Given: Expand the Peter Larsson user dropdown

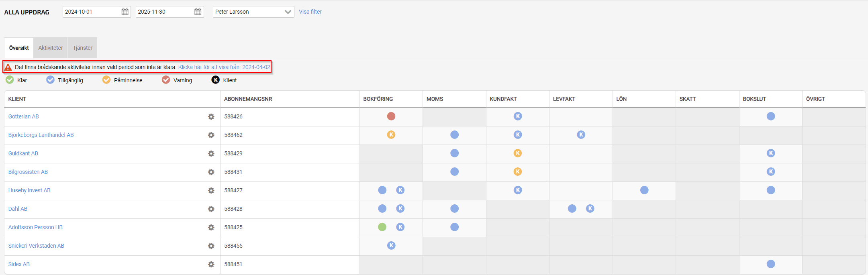Looking at the screenshot, I should click(253, 12).
